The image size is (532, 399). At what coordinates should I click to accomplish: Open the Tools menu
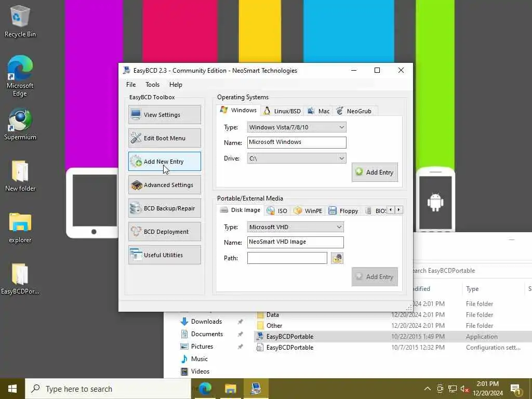click(x=152, y=85)
